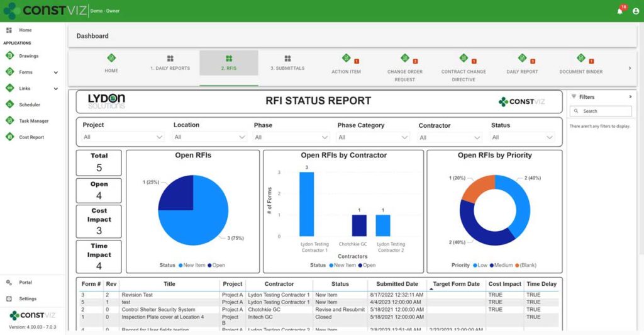Screen dimensions: 644x335
Task: Open the Document Binder dashboard icon
Action: (580, 59)
